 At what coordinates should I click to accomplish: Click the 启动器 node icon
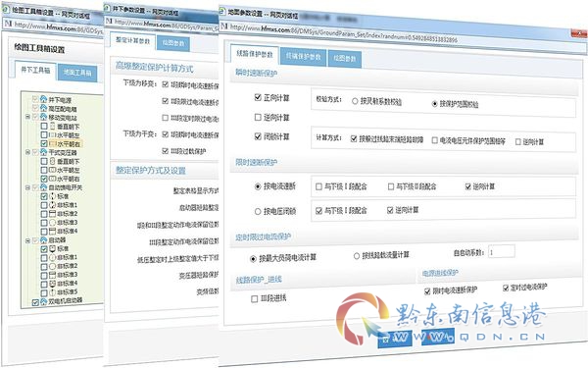click(x=43, y=239)
